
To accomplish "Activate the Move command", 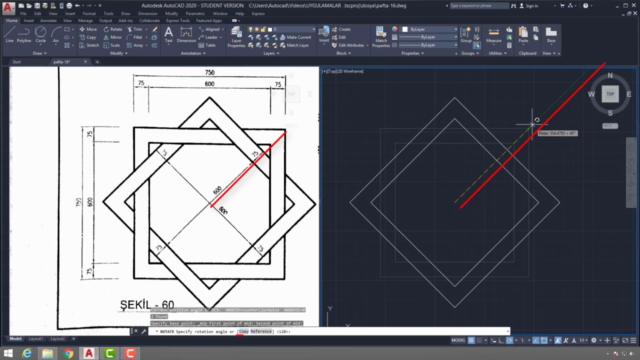I will click(89, 29).
